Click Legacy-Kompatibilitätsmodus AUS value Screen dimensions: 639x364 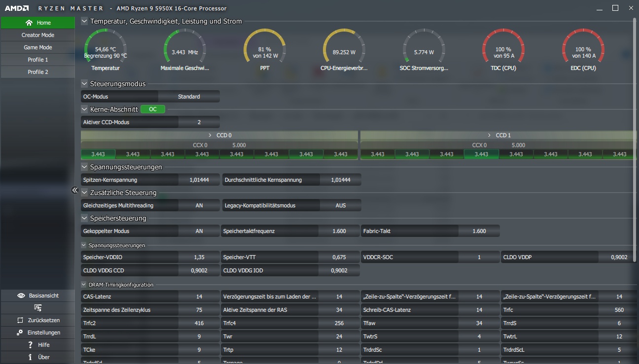click(x=341, y=205)
